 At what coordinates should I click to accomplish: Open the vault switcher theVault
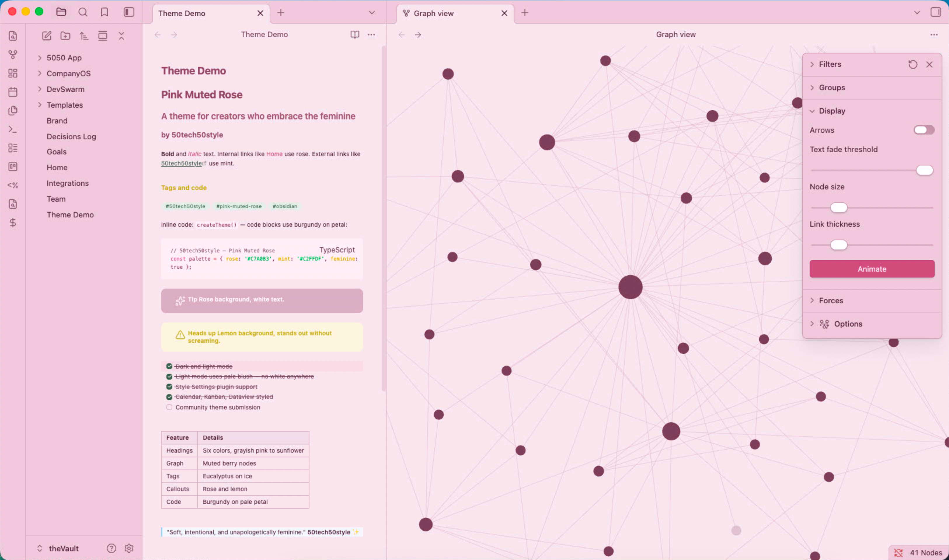[58, 548]
